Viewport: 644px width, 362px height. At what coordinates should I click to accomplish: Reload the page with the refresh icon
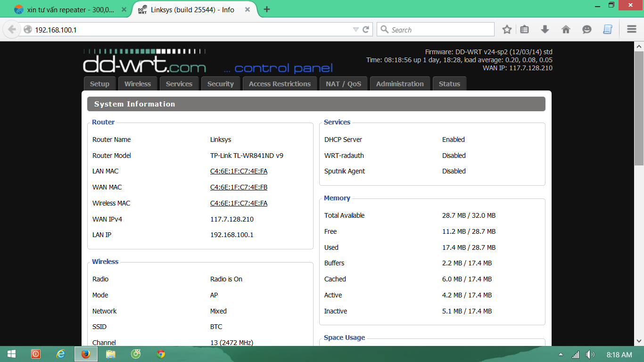pos(366,30)
